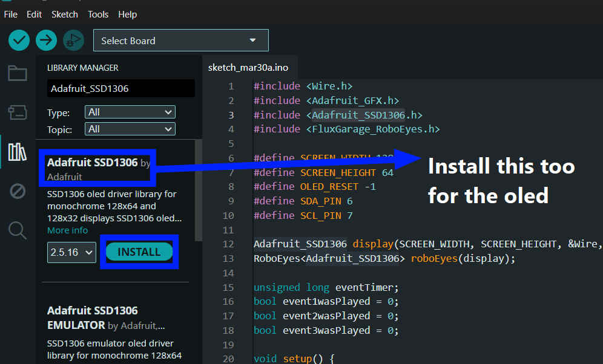Open the Boards Manager sidebar icon

[x=18, y=112]
